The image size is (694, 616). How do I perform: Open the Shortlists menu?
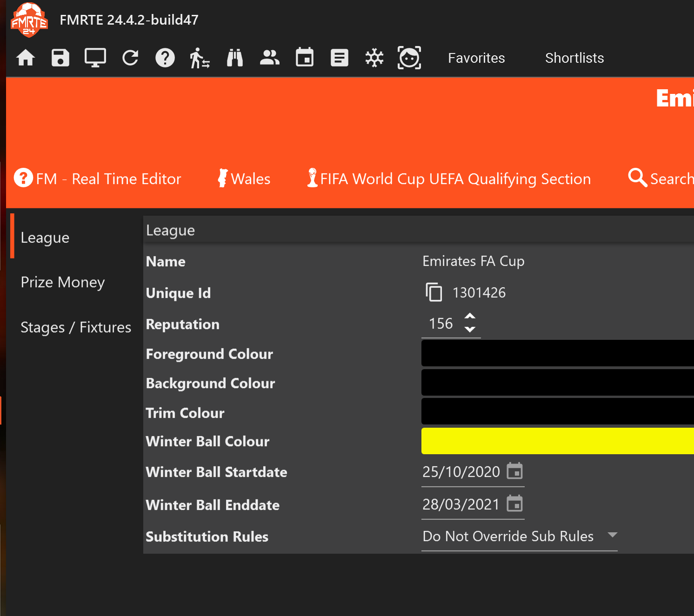pos(574,58)
